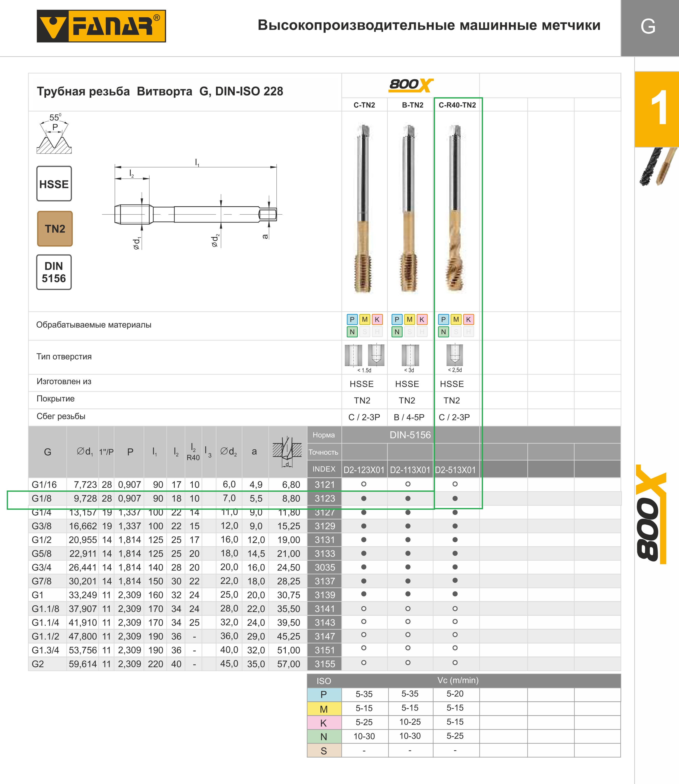Viewport: 679px width, 784px height.
Task: Select the orange chapter 1 tab
Action: coord(657,109)
